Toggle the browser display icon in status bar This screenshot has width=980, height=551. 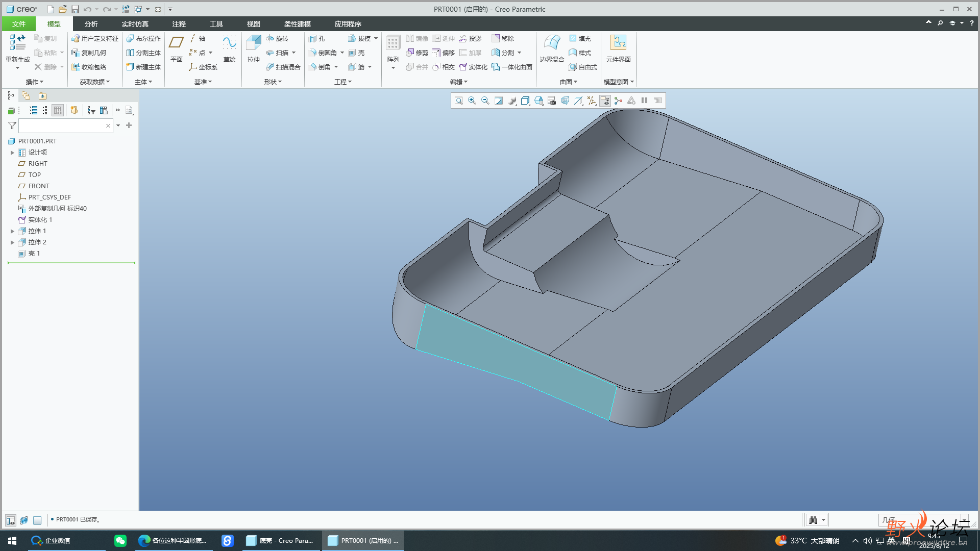[24, 520]
